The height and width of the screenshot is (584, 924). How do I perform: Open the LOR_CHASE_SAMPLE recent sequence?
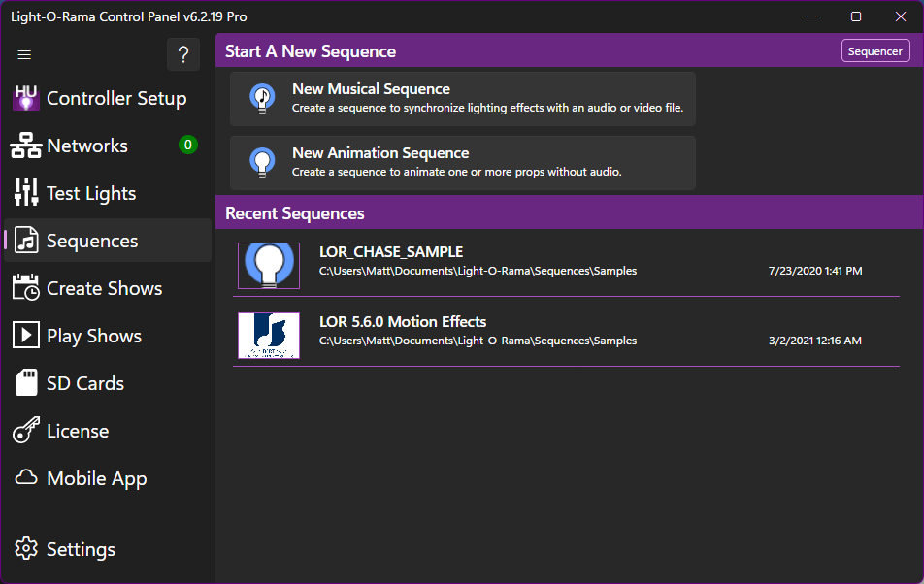point(391,251)
